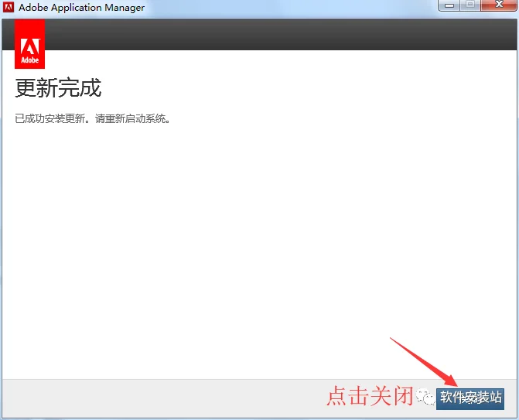The width and height of the screenshot is (519, 420).
Task: Click the "Adobe Application Manager" window title
Action: coord(82,7)
